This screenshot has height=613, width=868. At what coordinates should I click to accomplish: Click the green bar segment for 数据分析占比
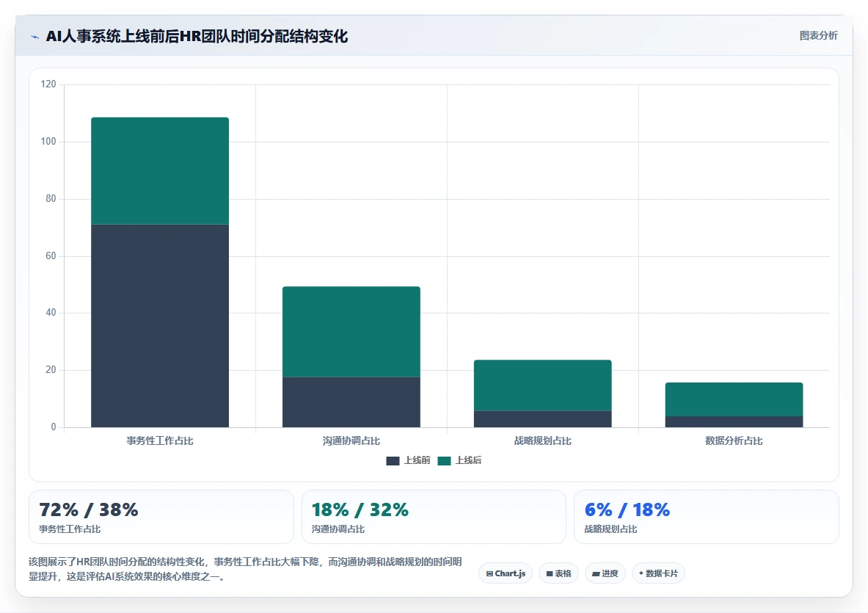coord(734,399)
